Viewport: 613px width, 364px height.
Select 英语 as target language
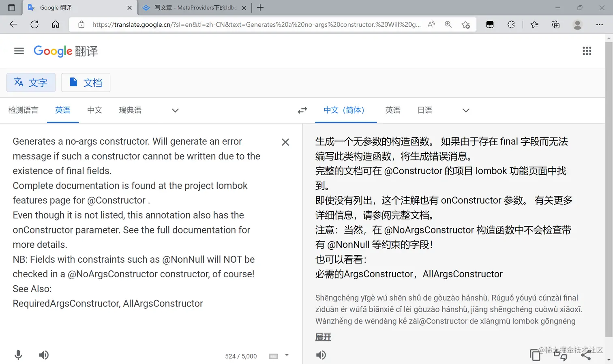(393, 110)
